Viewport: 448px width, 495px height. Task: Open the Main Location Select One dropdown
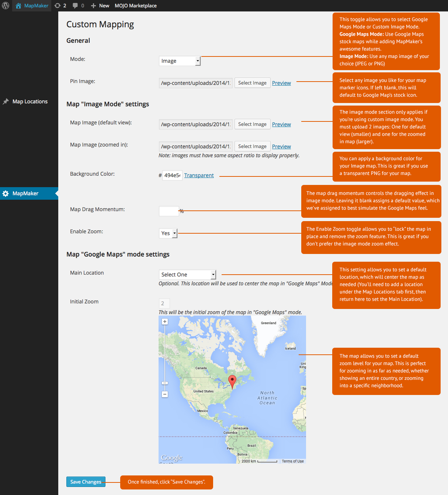click(187, 275)
